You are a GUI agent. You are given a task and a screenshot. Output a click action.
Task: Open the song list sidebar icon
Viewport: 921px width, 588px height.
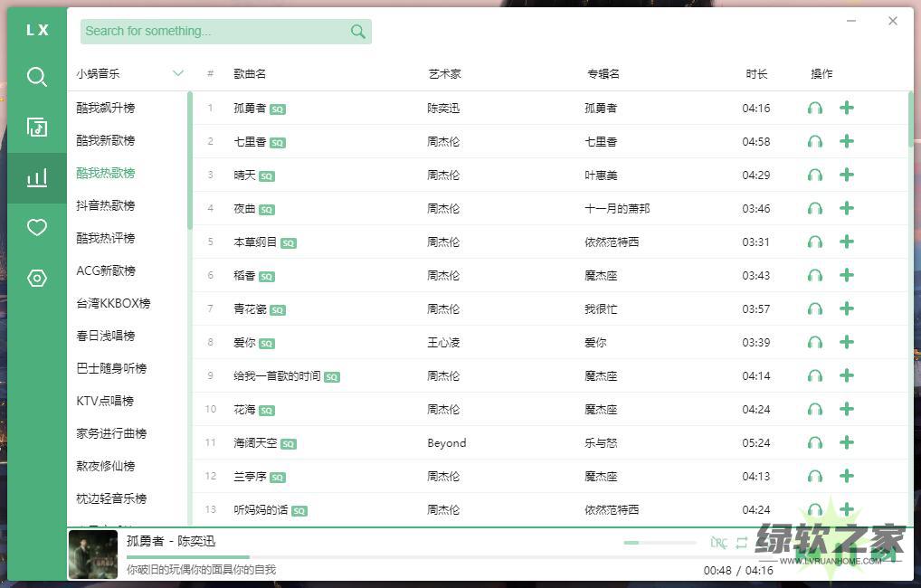click(37, 127)
